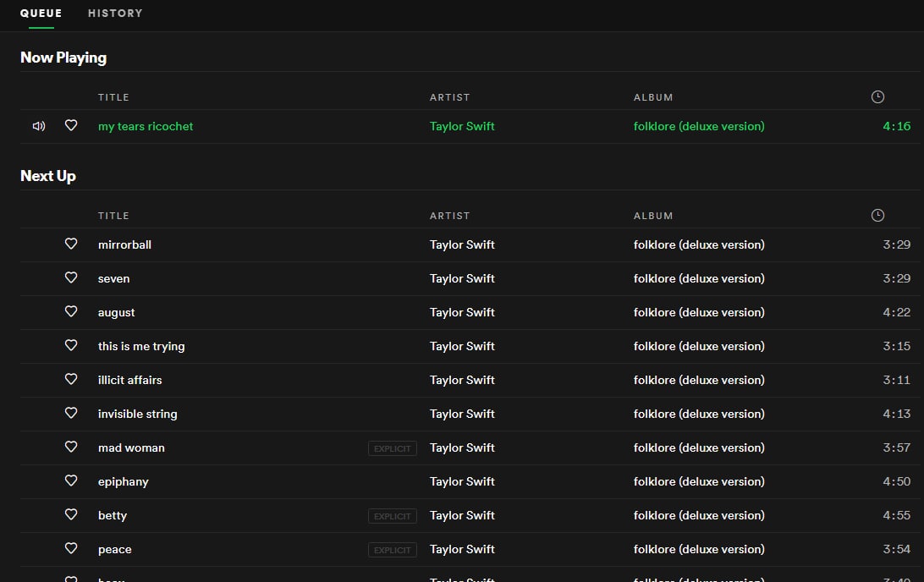Open Taylor Swift artist in seven row

(x=462, y=278)
